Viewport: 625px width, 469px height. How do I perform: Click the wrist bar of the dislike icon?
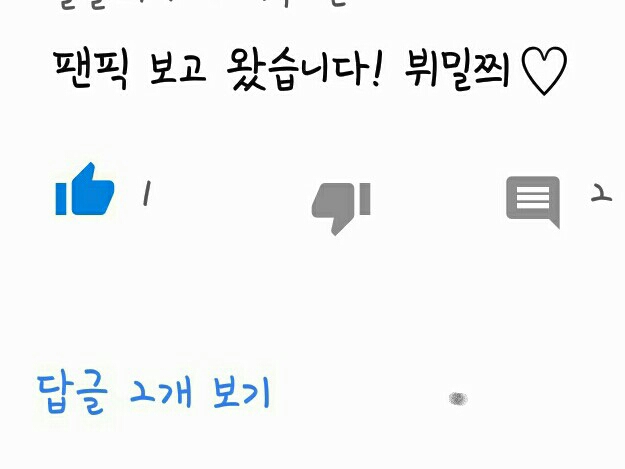(365, 199)
